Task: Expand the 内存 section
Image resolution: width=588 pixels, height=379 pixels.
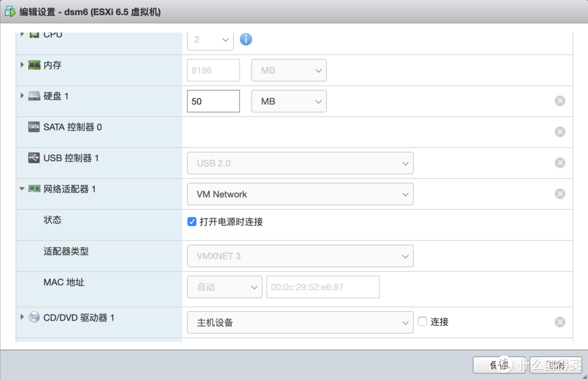Action: (22, 65)
